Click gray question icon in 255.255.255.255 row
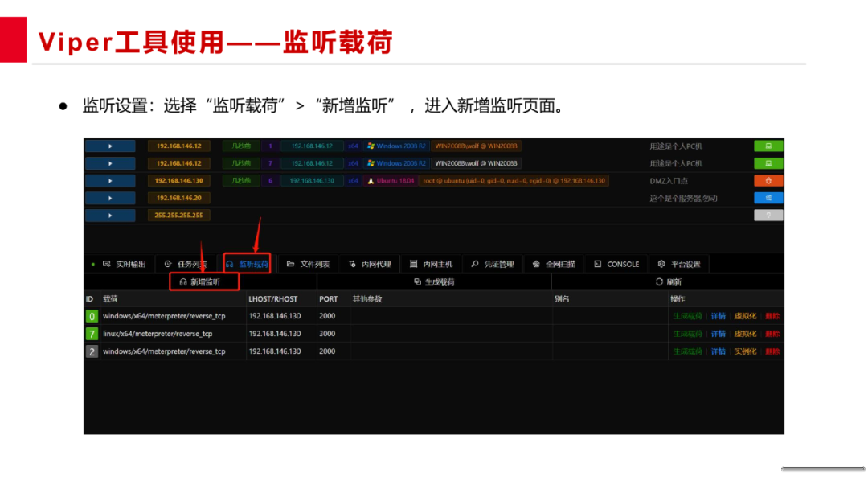Screen dimensions: 868x489 (x=768, y=215)
